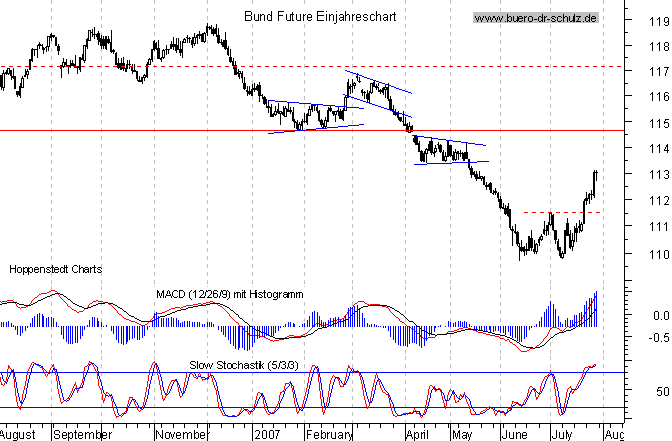Image resolution: width=672 pixels, height=441 pixels.
Task: Select the 'September' label on the time axis
Action: 83,435
